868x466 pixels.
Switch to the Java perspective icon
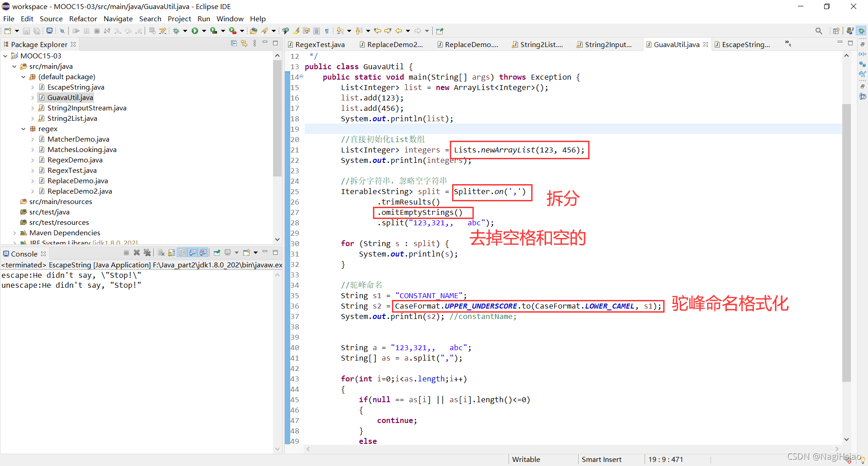(850, 31)
